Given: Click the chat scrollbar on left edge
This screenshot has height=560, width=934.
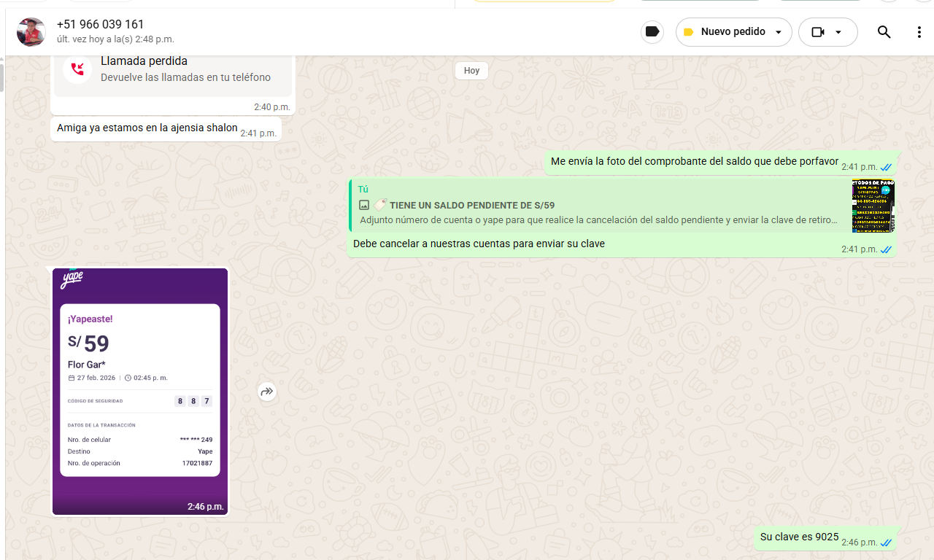Looking at the screenshot, I should click(x=2, y=78).
